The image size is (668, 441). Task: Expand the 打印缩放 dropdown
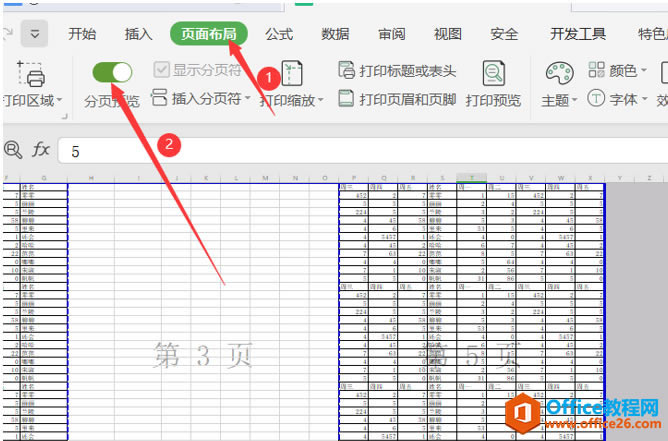coord(320,100)
